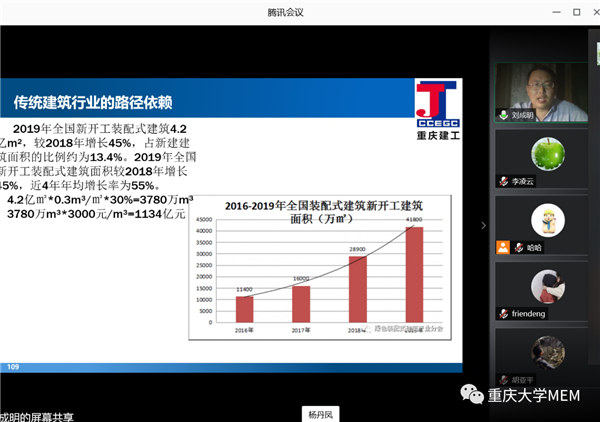Click the orange host icon beside 哈哈
The height and width of the screenshot is (422, 600).
point(503,248)
